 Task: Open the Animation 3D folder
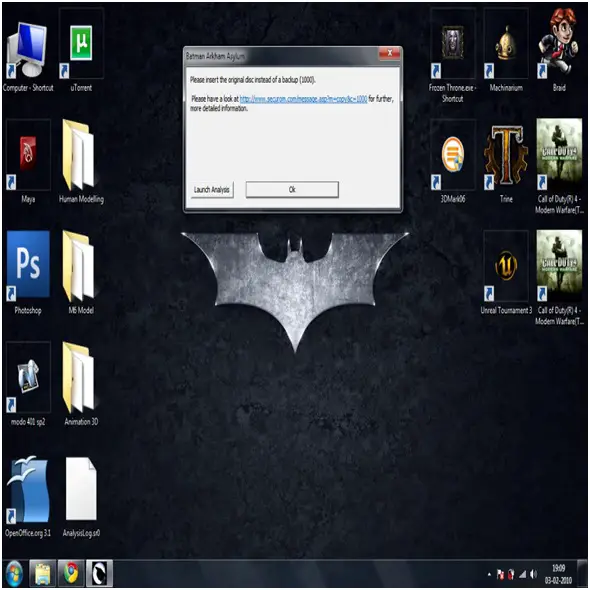81,384
